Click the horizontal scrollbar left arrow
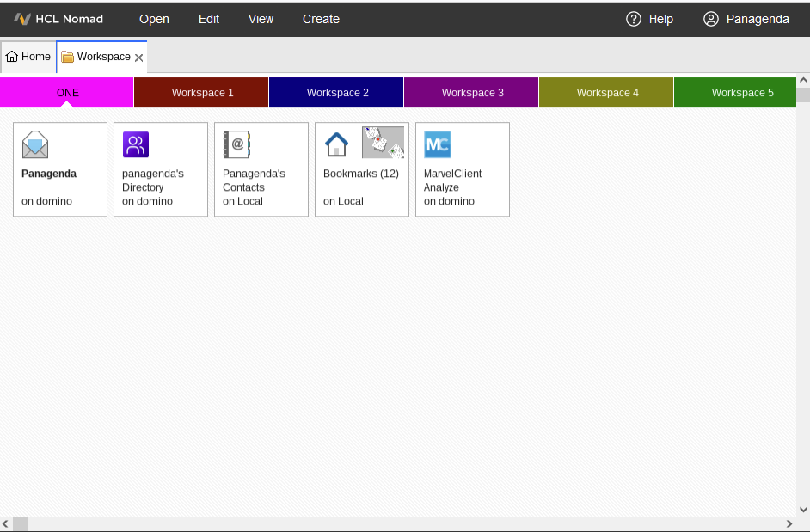The image size is (810, 532). tap(5, 523)
